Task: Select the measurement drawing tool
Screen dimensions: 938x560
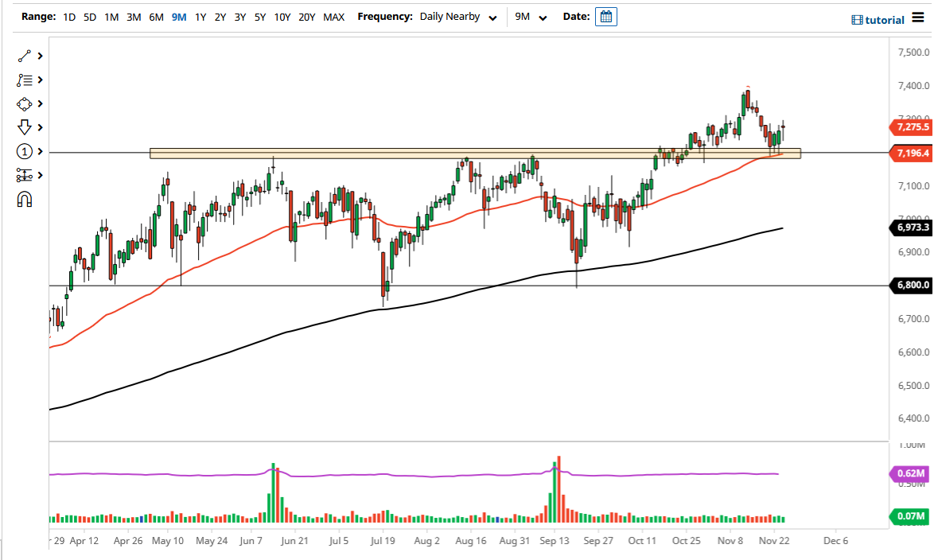Action: point(22,175)
